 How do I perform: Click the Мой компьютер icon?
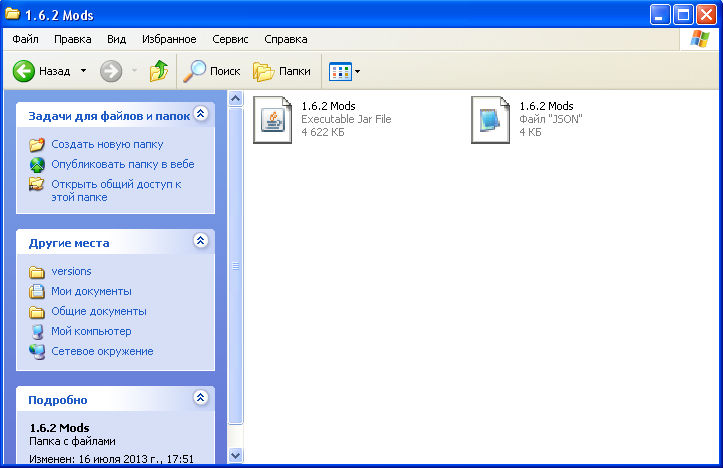point(37,332)
